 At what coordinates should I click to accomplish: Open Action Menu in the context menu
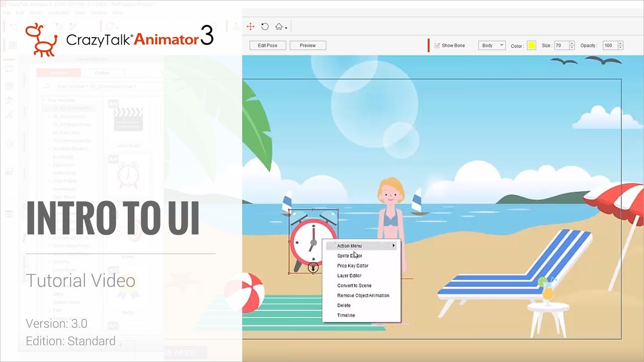pos(361,246)
